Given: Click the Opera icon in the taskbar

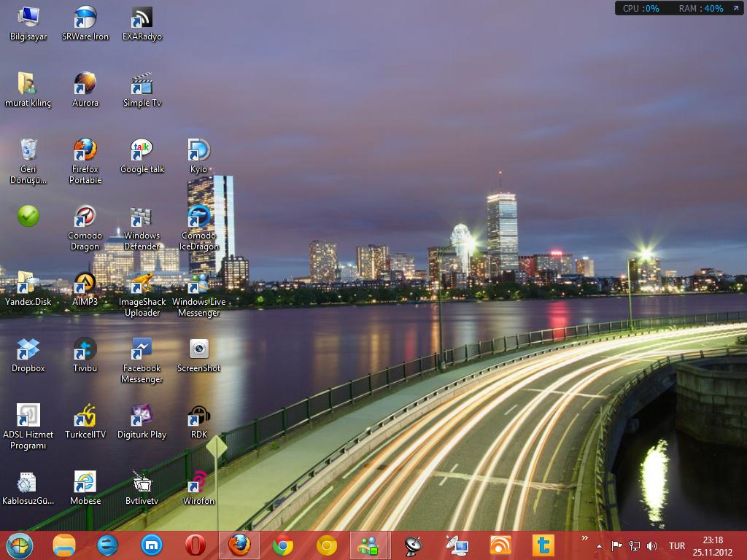Looking at the screenshot, I should pyautogui.click(x=196, y=545).
